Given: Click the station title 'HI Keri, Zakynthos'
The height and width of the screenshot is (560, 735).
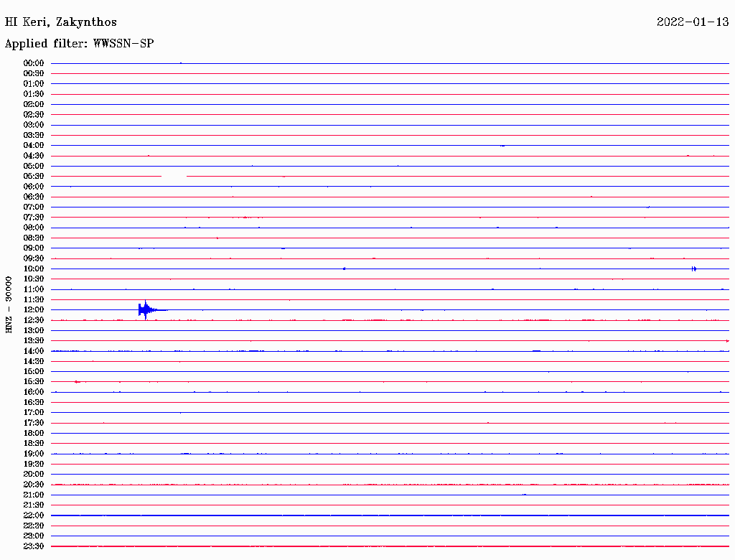Looking at the screenshot, I should click(61, 22).
